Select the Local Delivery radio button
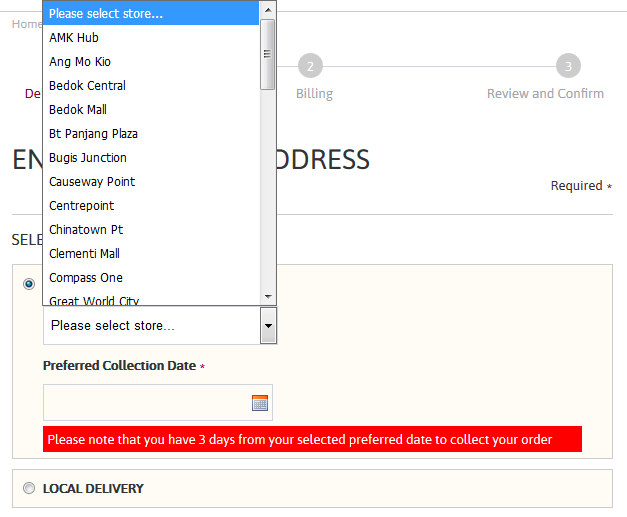 [28, 489]
